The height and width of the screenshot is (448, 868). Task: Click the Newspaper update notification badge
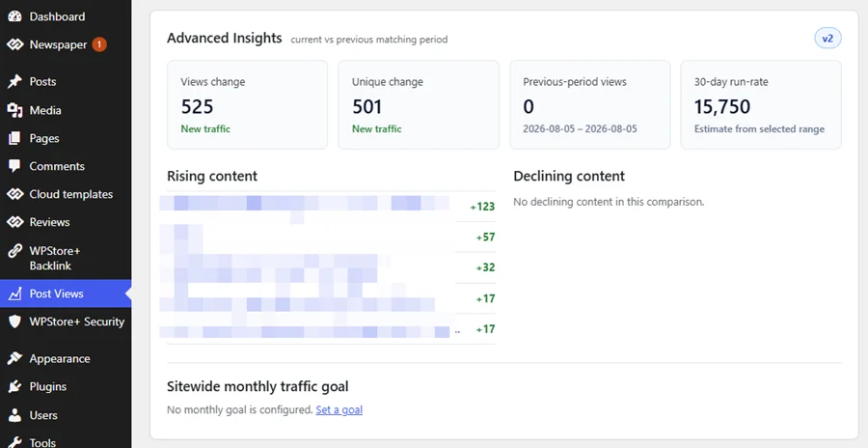click(x=99, y=44)
